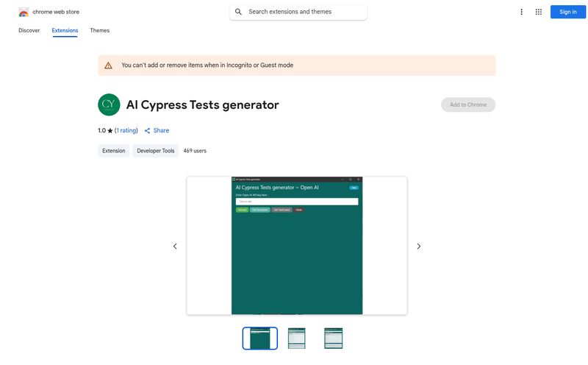The width and height of the screenshot is (588, 365).
Task: Click the Chrome Web Store rainbow logo
Action: click(24, 12)
